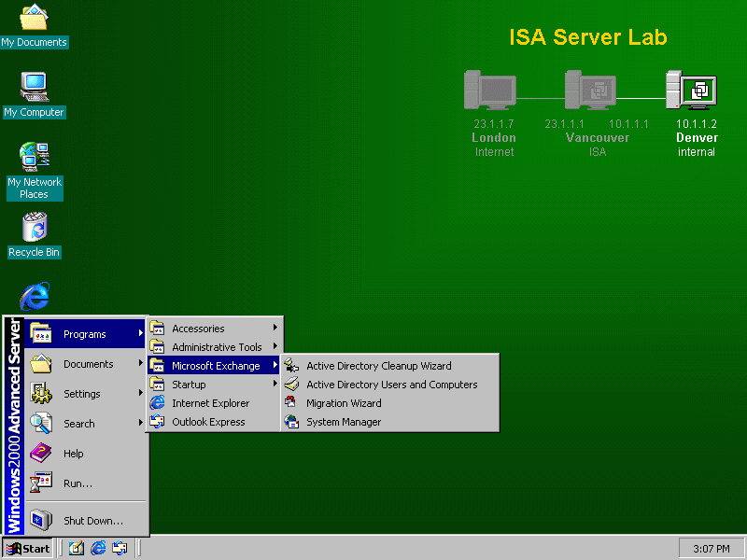Open Help from the Start menu
The image size is (747, 560).
point(73,454)
